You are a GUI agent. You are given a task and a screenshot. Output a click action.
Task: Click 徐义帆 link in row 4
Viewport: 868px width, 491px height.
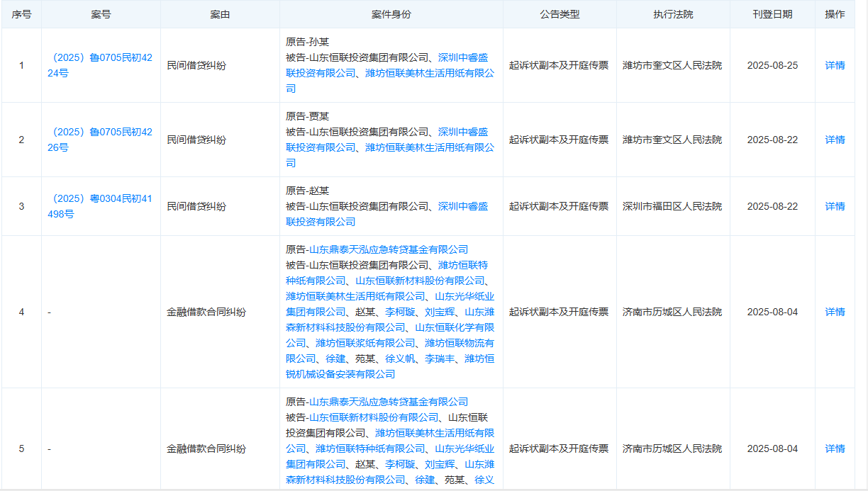400,359
